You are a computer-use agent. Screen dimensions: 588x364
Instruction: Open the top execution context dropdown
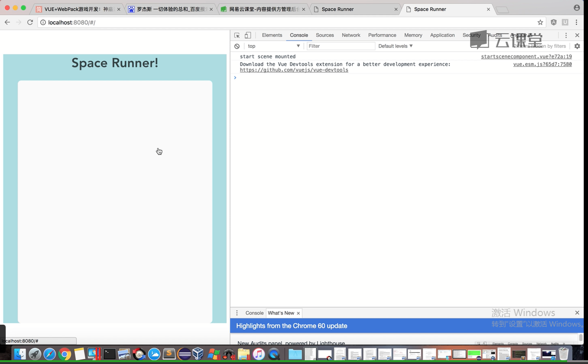click(x=273, y=46)
